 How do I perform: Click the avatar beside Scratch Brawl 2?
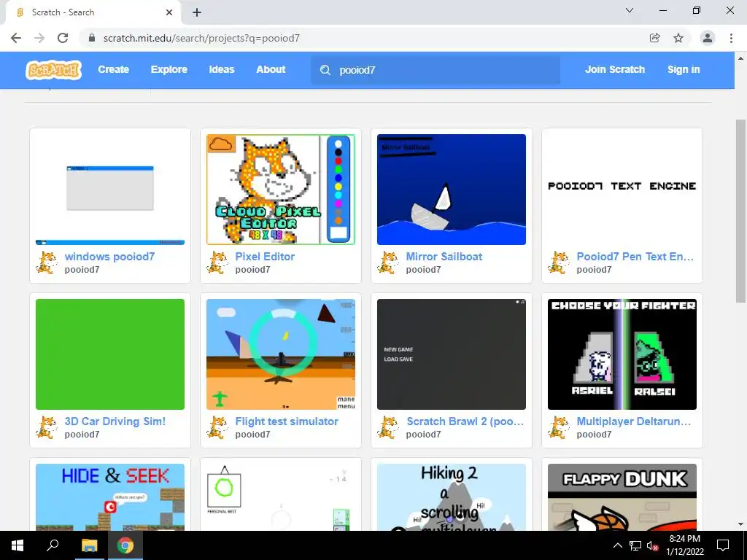(x=388, y=427)
